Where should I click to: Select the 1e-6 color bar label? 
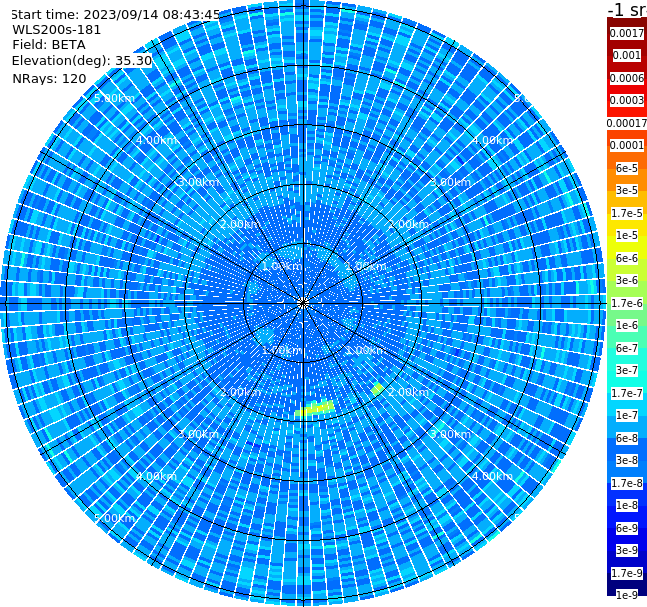(x=627, y=325)
